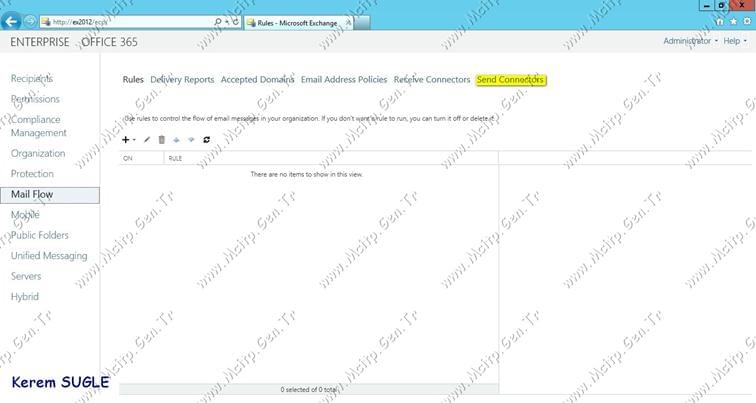Switch to the Send Connectors tab
This screenshot has height=403, width=756.
point(511,80)
